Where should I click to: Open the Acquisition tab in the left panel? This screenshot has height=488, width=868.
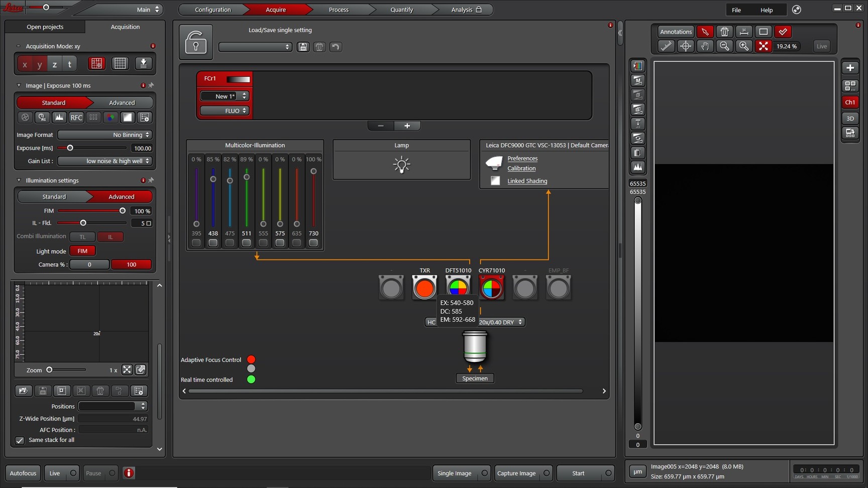(x=125, y=27)
